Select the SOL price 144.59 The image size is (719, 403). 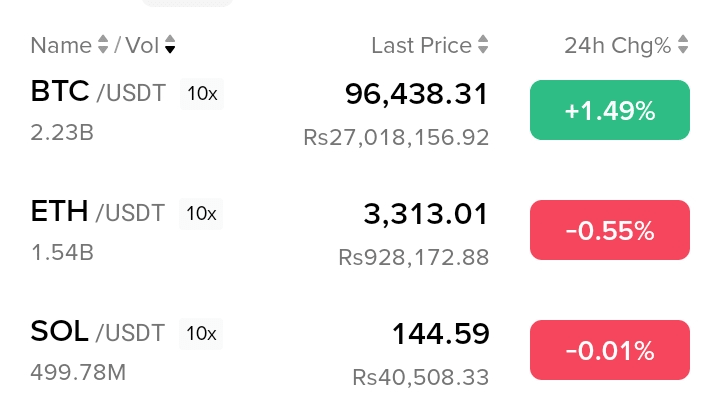point(441,334)
